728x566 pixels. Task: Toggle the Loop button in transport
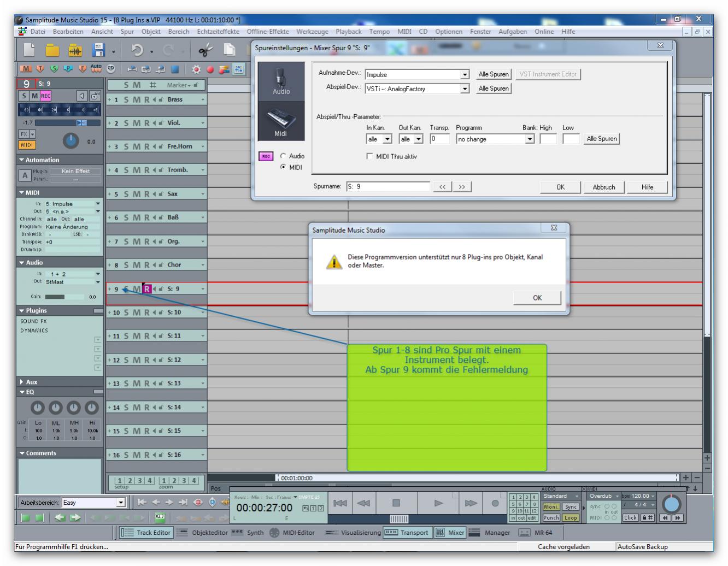click(x=571, y=518)
